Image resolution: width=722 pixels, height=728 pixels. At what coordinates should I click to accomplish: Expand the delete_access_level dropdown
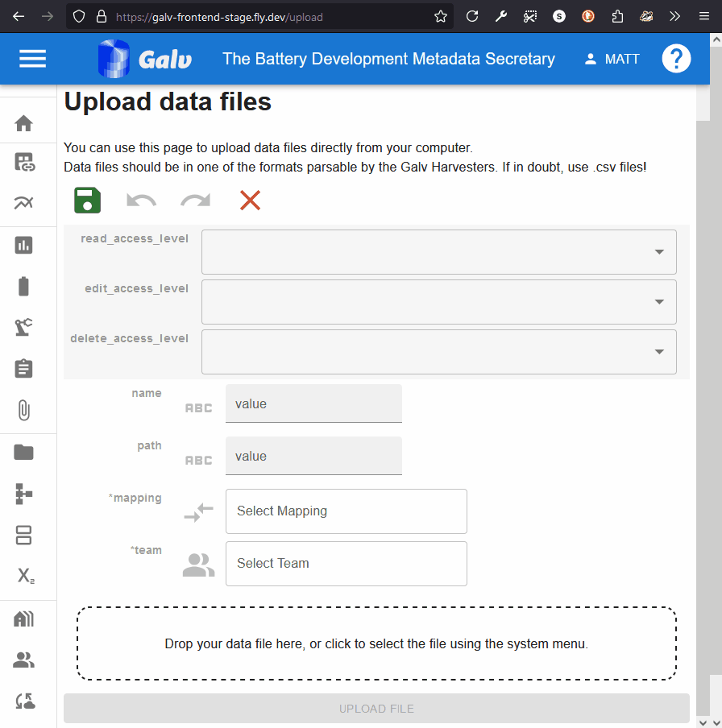coord(438,352)
